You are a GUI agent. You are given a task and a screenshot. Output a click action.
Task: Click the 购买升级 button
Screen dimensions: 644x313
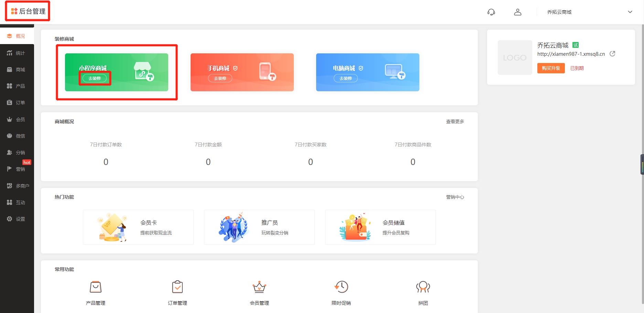tap(550, 68)
